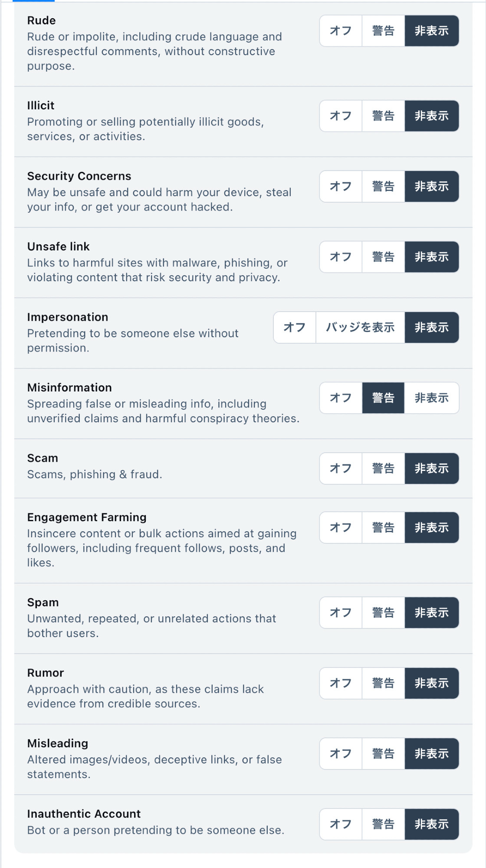
Task: Set Rude label to 警告
Action: (383, 31)
